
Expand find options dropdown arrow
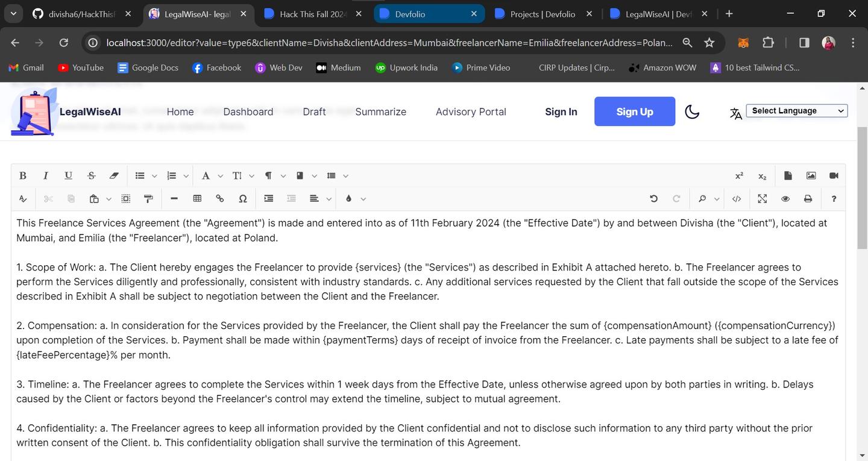(x=717, y=199)
